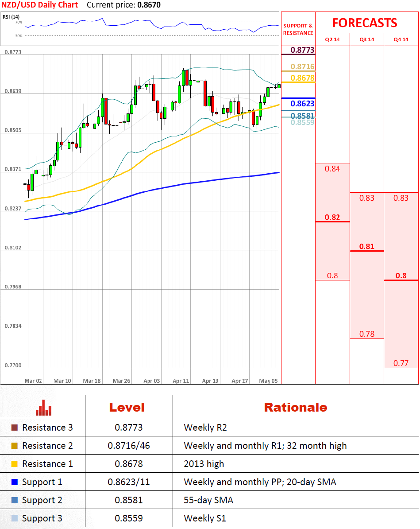Click the Q4 14 forecast low 0.77
420x529 pixels.
tap(401, 363)
